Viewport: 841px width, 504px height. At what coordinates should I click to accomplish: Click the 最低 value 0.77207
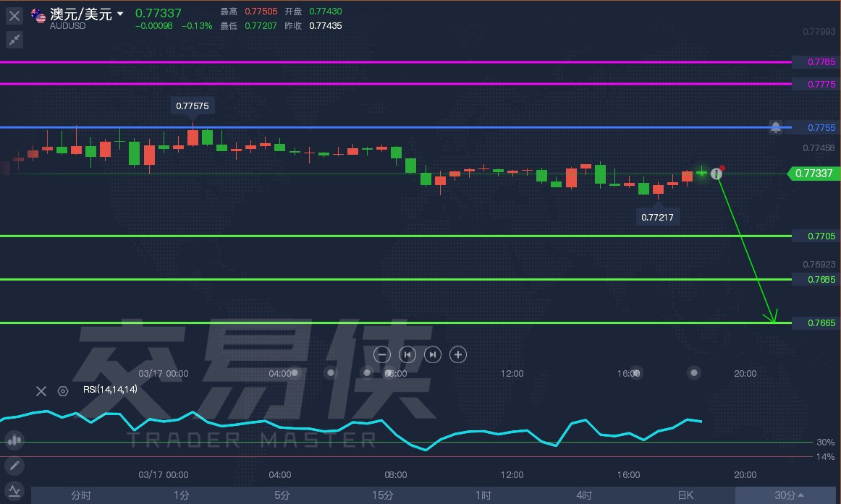261,26
